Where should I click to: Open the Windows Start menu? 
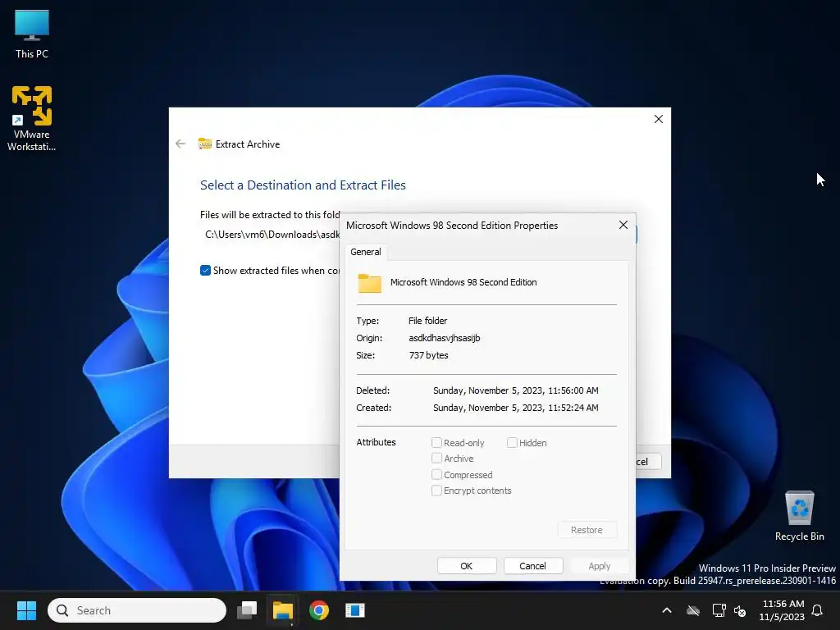point(26,610)
